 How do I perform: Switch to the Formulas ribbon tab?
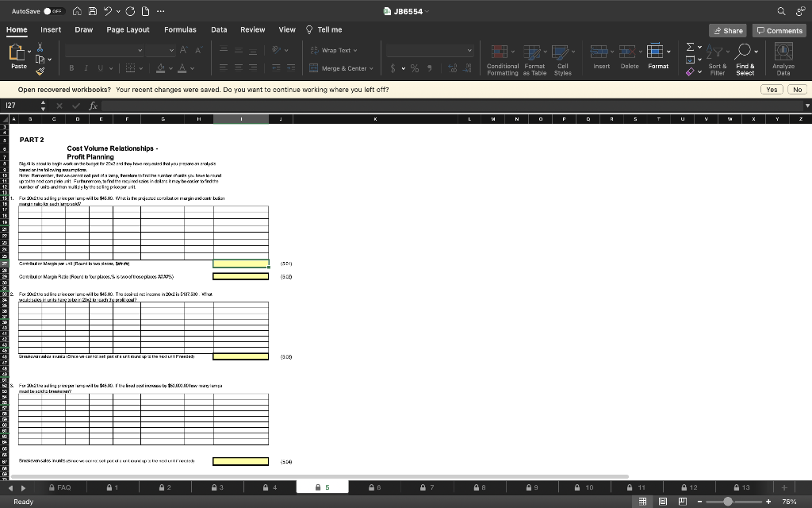pos(180,29)
